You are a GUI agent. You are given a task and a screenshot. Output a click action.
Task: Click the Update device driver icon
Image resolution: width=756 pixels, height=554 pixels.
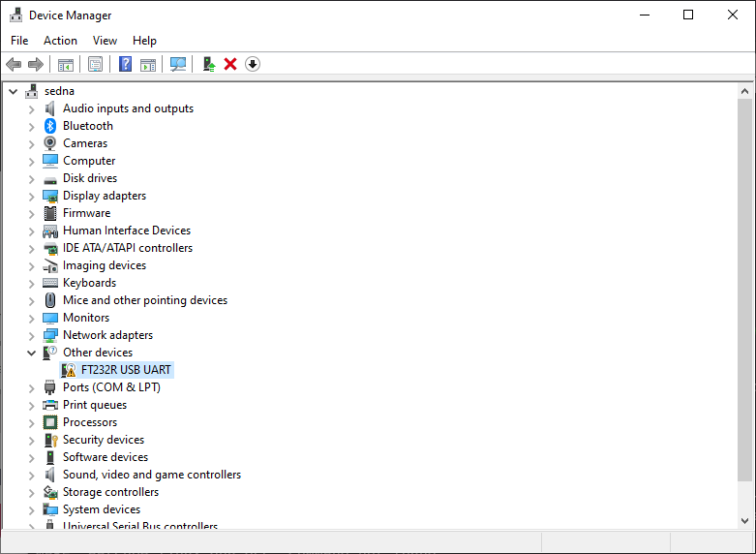pos(209,64)
